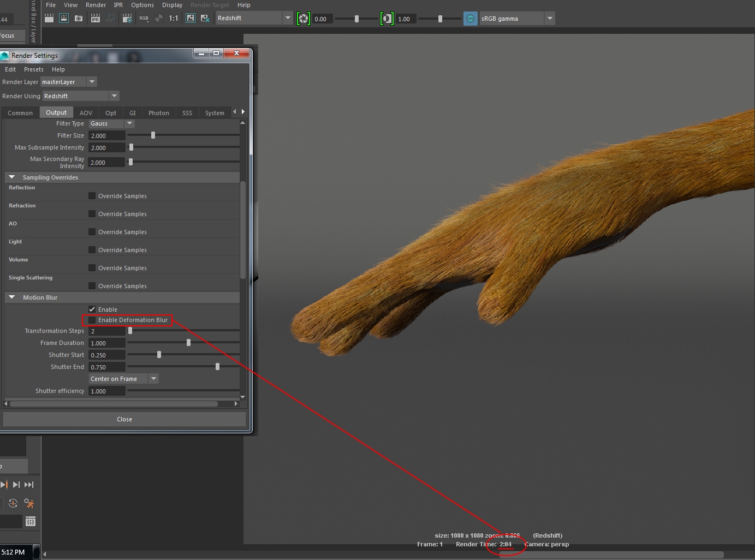Click the snapshot camera icon
Screen dimensions: 755x560
(79, 18)
